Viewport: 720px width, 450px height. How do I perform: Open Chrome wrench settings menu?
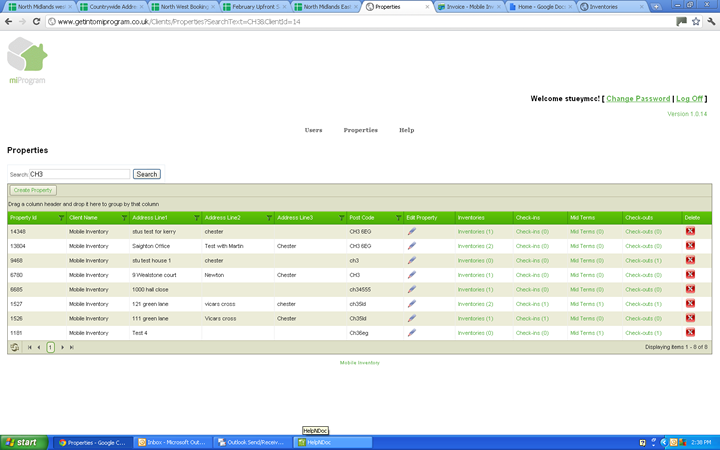(711, 21)
